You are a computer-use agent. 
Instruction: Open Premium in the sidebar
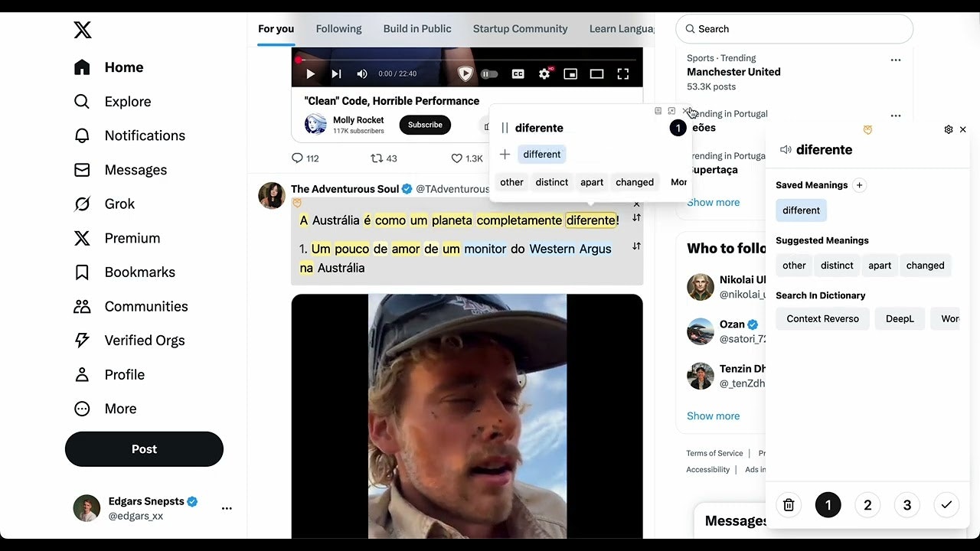coord(116,238)
